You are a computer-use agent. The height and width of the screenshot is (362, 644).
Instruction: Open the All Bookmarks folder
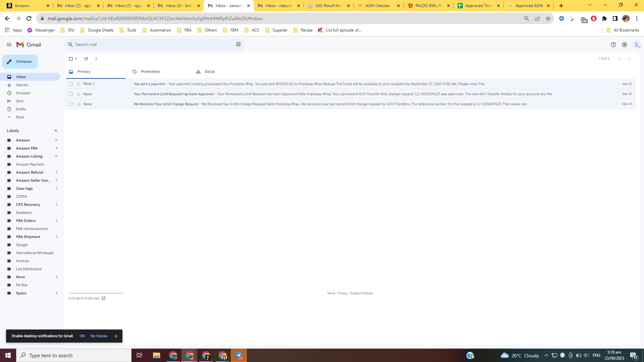click(623, 30)
